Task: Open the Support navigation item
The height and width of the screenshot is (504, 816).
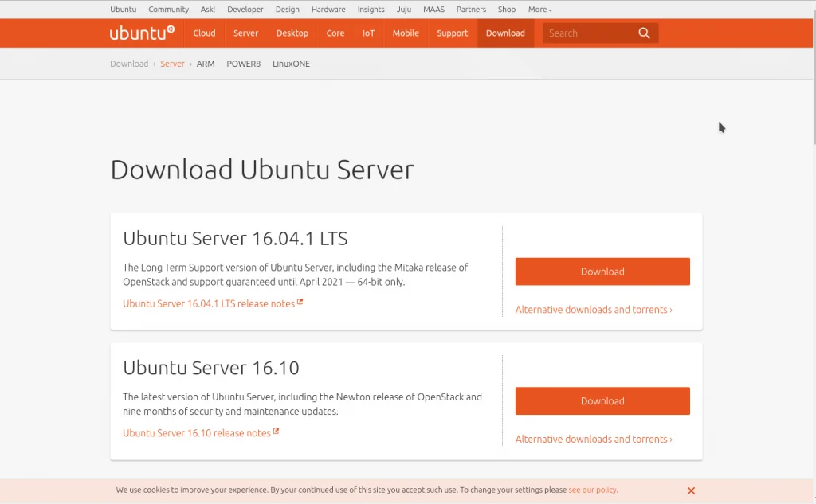Action: [x=453, y=33]
